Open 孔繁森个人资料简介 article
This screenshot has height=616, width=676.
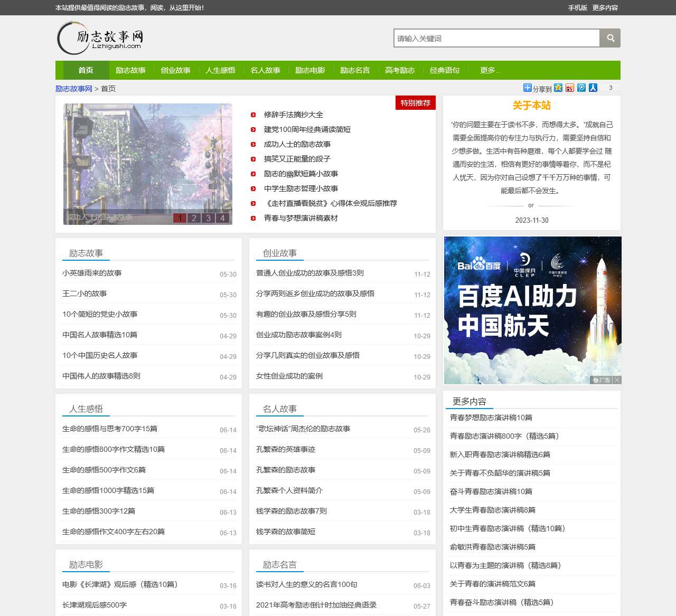click(x=289, y=490)
